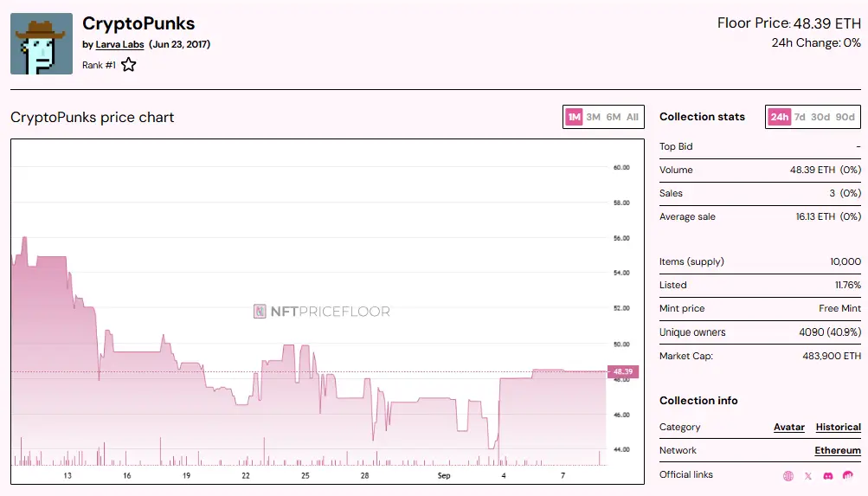Open the X (Twitter) official link
The width and height of the screenshot is (868, 496).
coord(808,475)
